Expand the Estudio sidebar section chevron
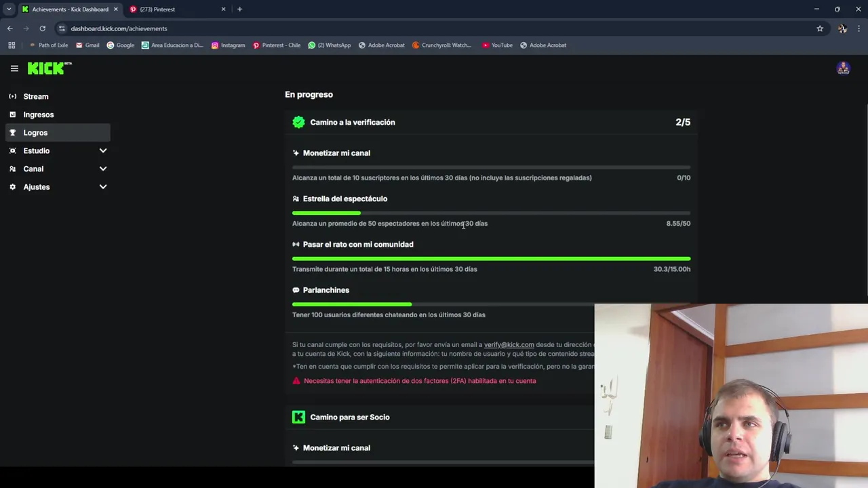 pos(103,150)
